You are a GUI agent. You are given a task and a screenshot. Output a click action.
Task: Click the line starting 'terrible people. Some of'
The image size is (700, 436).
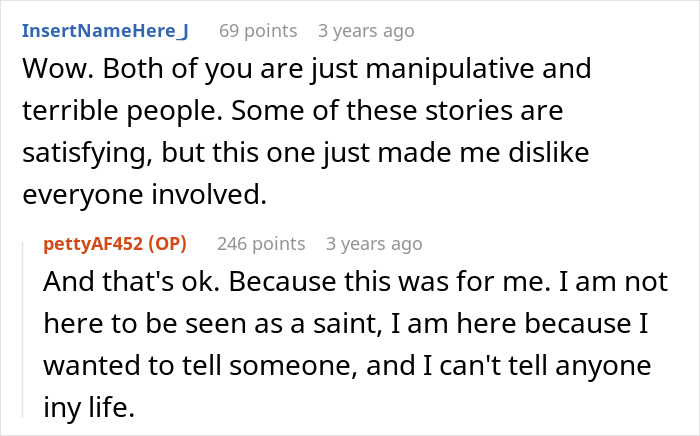pos(293,111)
